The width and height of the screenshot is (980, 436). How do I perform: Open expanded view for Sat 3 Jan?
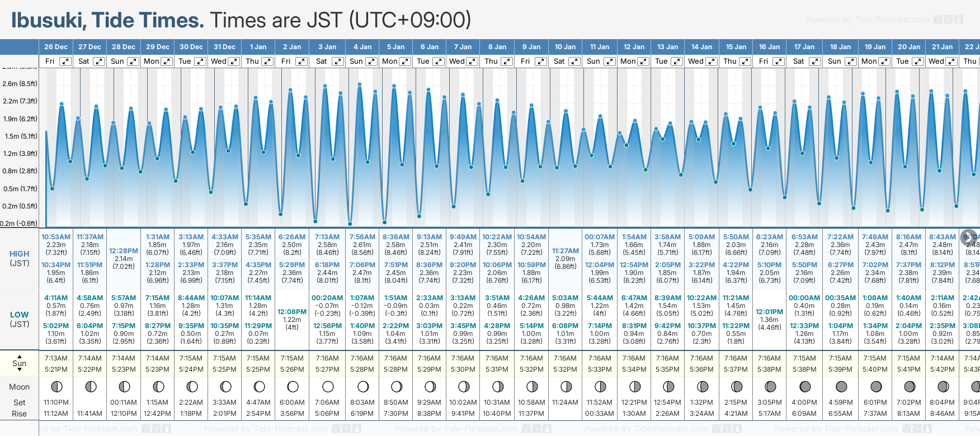[x=337, y=61]
